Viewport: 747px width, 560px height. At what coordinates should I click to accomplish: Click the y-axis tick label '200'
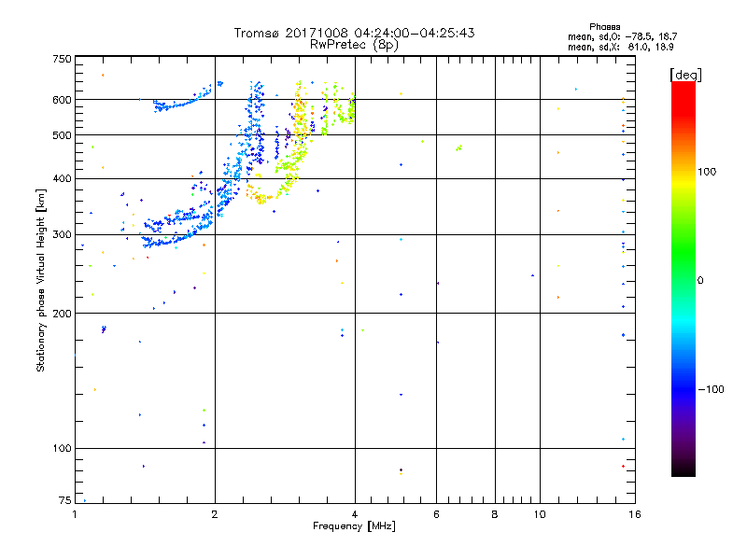point(63,314)
